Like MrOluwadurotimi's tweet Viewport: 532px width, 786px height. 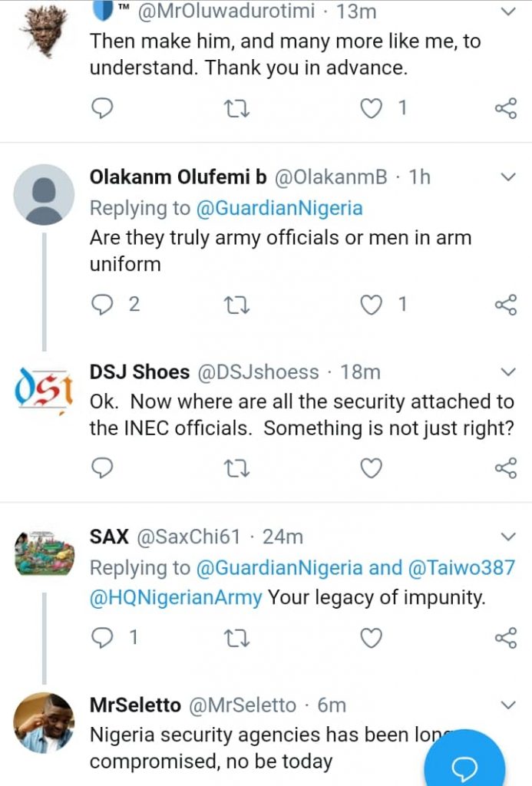point(372,108)
